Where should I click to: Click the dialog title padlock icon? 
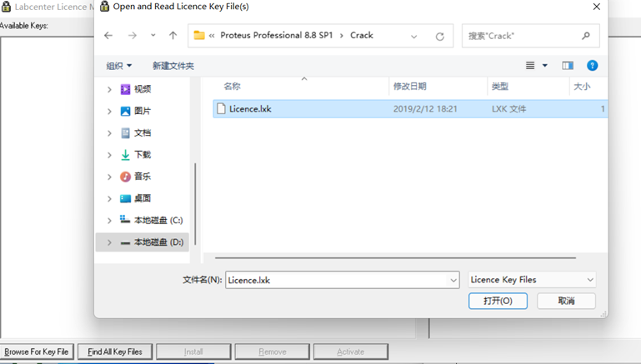pyautogui.click(x=105, y=6)
